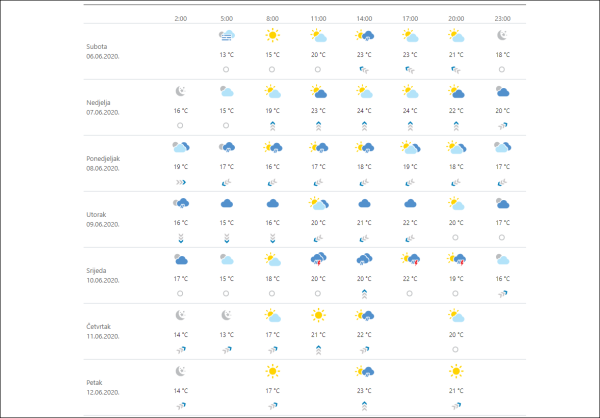Click the wind arrow for Petak at 14:00
Viewport: 600px width, 418px height.
(x=365, y=405)
